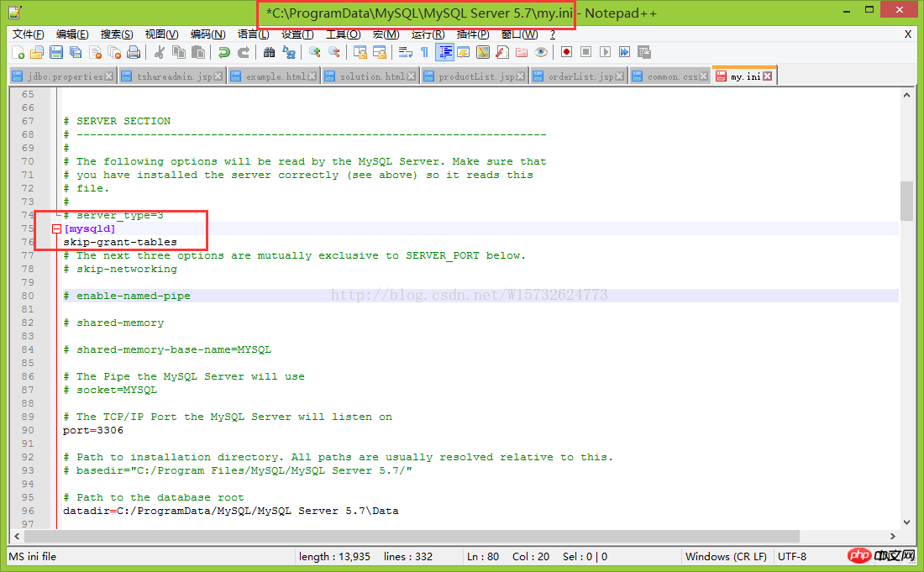This screenshot has height=572, width=924.
Task: Close the my.ini tab
Action: click(x=767, y=76)
